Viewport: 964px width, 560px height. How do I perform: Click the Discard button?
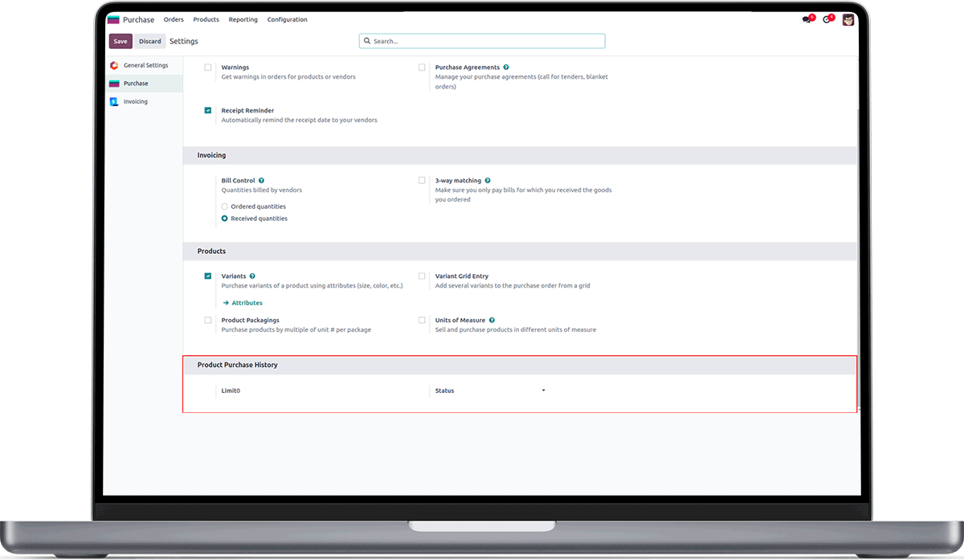click(x=150, y=41)
